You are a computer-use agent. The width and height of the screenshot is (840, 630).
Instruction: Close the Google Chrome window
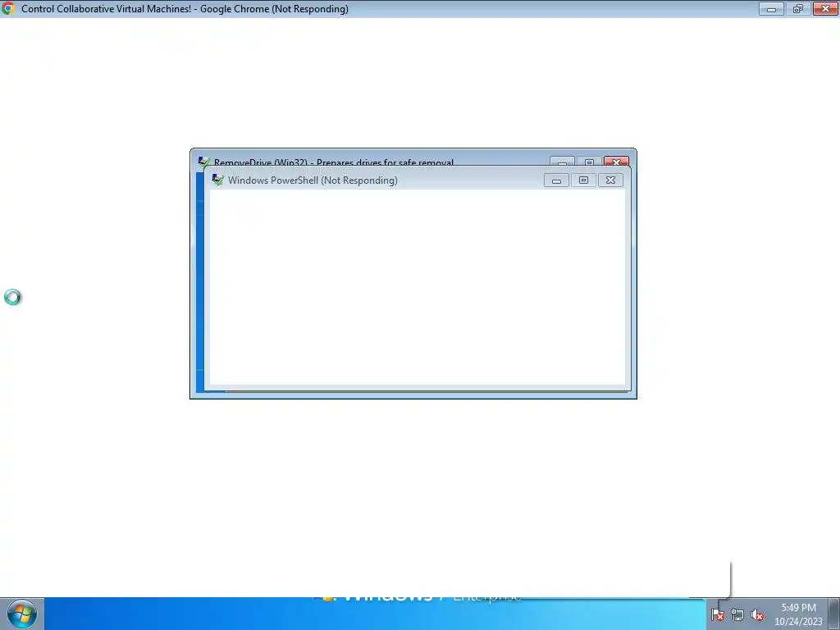click(825, 8)
